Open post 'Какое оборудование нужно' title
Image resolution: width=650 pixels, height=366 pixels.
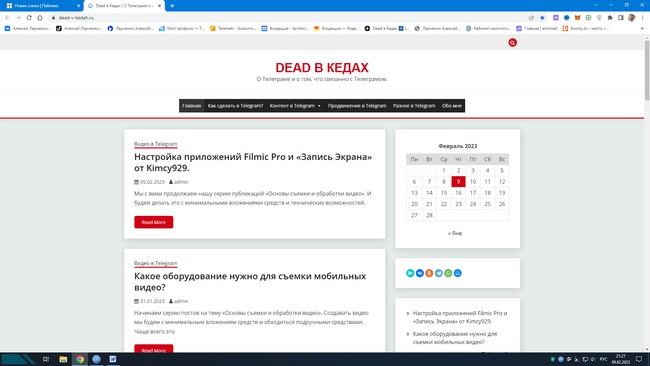pyautogui.click(x=250, y=281)
